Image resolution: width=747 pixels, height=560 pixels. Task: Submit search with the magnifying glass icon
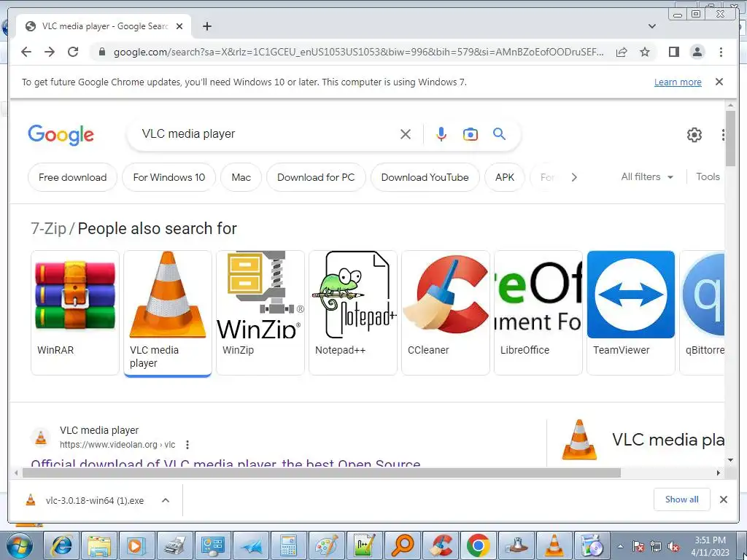[499, 134]
